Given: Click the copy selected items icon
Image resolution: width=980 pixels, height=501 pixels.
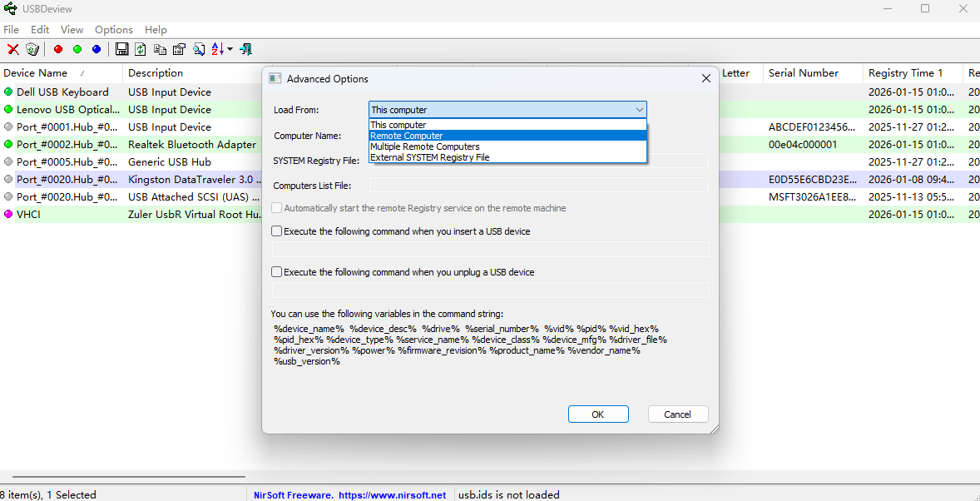Looking at the screenshot, I should 160,49.
